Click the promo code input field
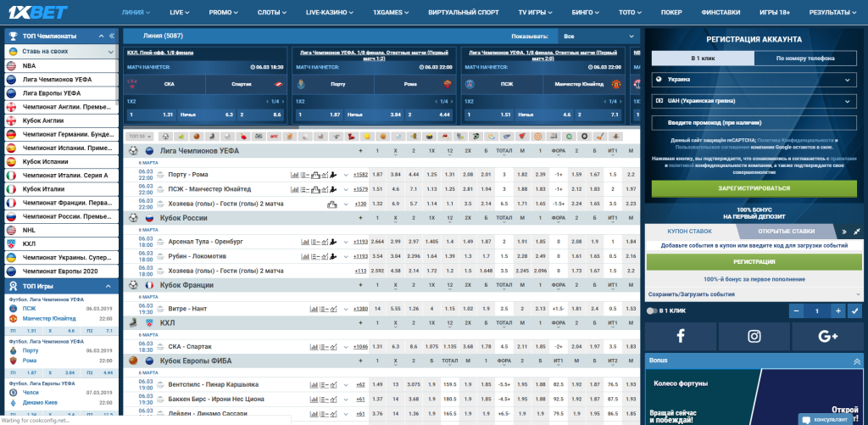Screen dimensions: 868x425 [x=754, y=123]
